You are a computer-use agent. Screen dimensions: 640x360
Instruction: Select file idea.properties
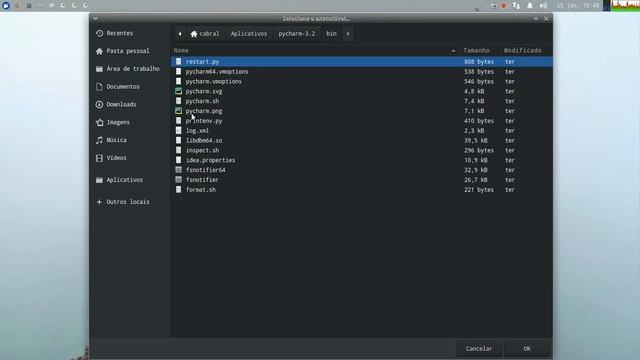362,160
